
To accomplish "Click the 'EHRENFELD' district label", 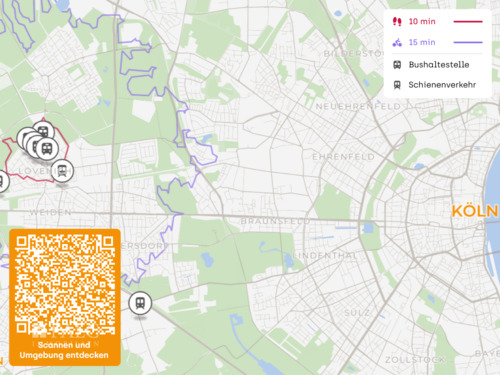I will point(343,157).
